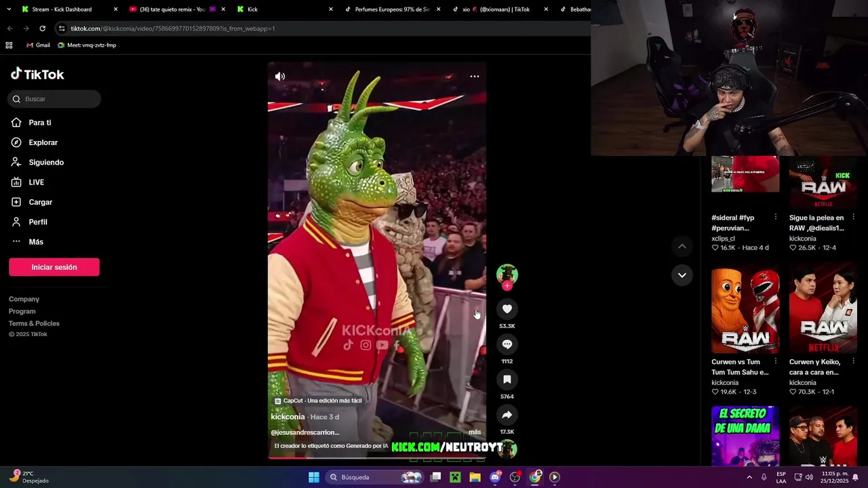868x488 pixels.
Task: Mute the TikTok video with the speaker icon
Action: point(279,77)
